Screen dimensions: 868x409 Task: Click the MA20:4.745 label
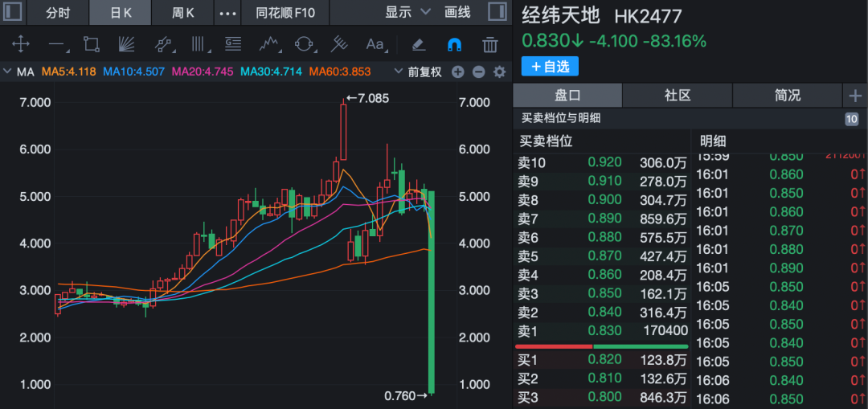click(203, 72)
